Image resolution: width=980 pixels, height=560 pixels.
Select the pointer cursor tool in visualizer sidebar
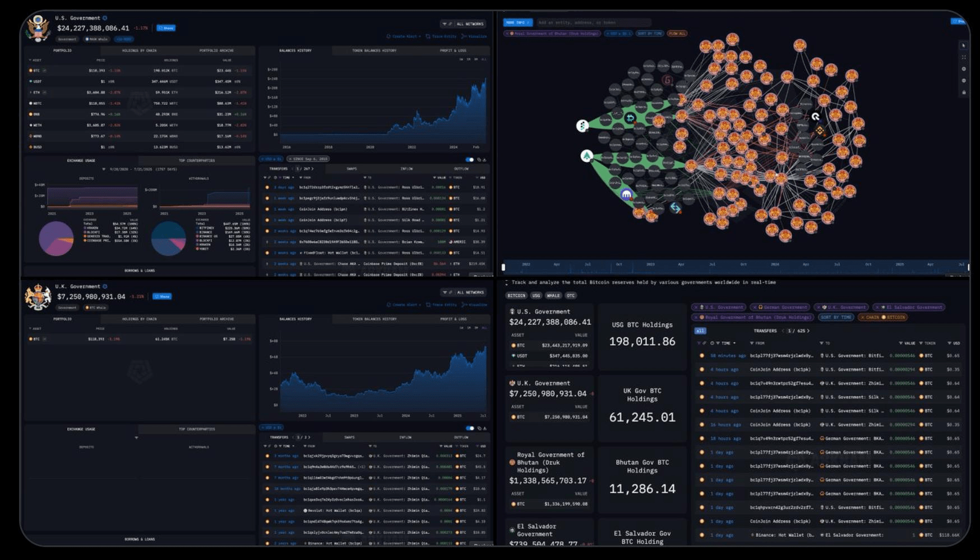(x=964, y=45)
